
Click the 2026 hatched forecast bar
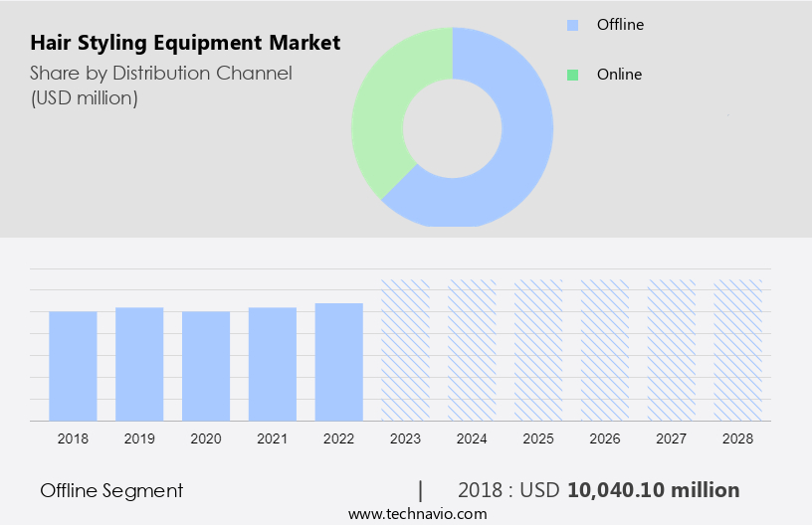pyautogui.click(x=605, y=350)
